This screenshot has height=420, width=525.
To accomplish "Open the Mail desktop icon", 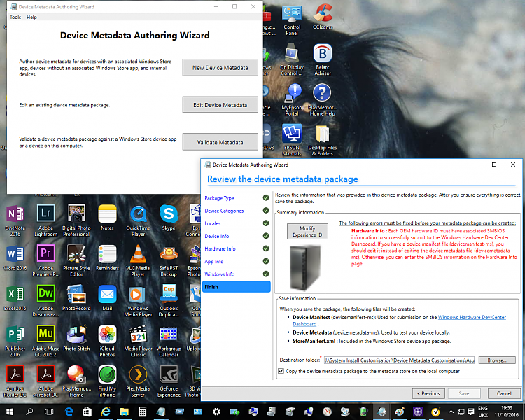I will coord(107,298).
